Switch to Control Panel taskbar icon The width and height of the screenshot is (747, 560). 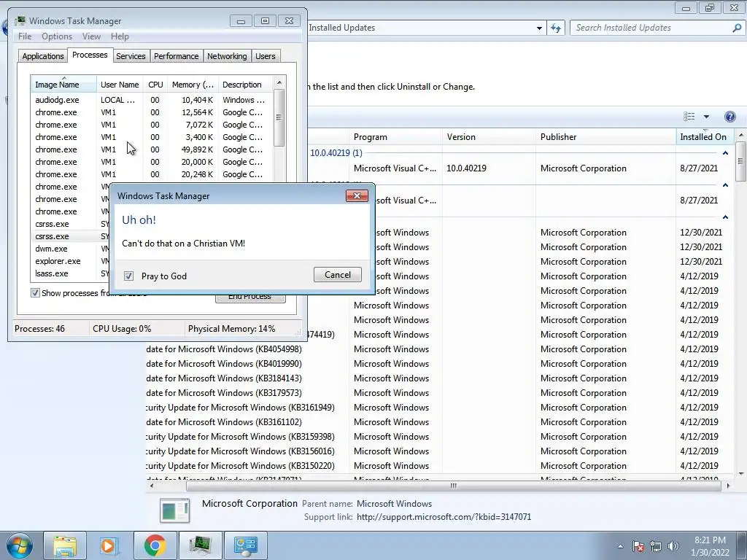click(x=245, y=545)
